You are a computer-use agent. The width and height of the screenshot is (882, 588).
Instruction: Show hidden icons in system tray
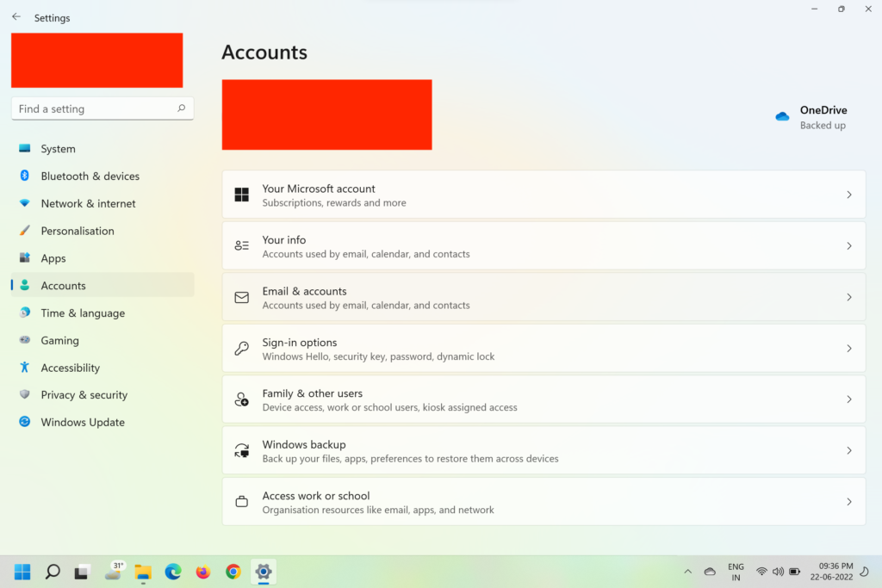(687, 572)
